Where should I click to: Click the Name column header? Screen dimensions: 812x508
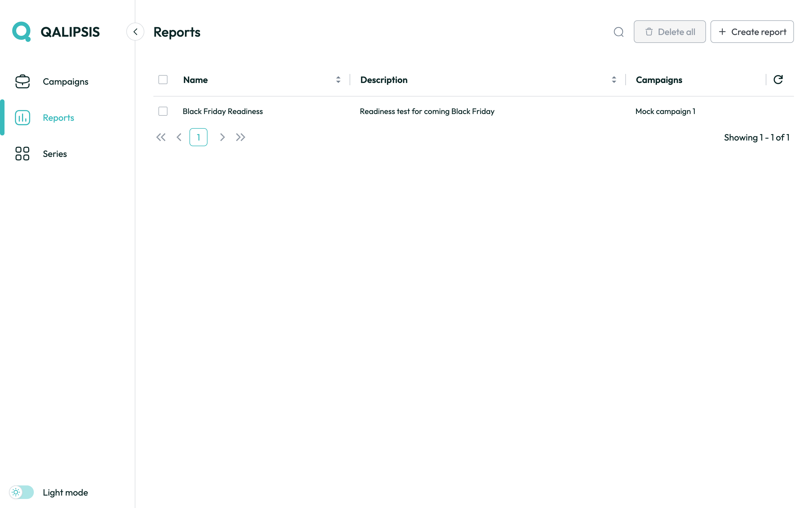click(x=195, y=80)
